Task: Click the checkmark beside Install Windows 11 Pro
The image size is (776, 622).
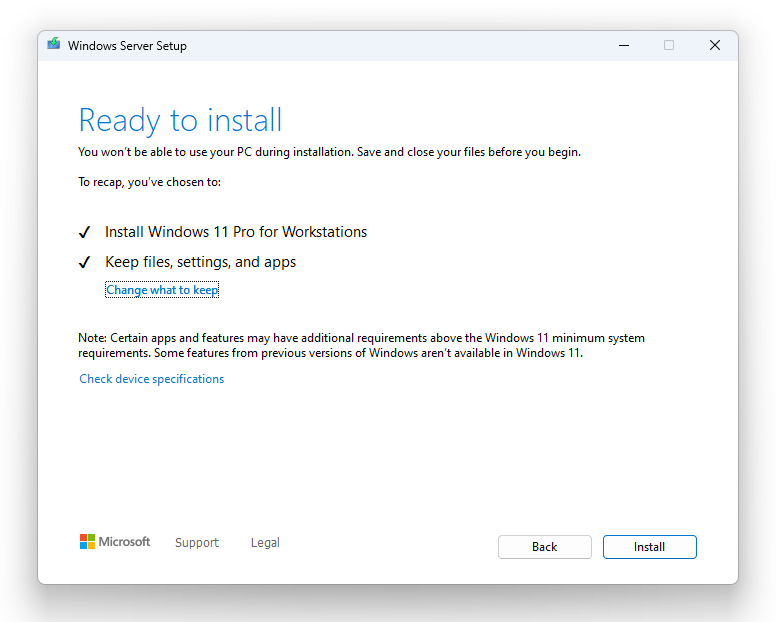Action: pos(85,232)
